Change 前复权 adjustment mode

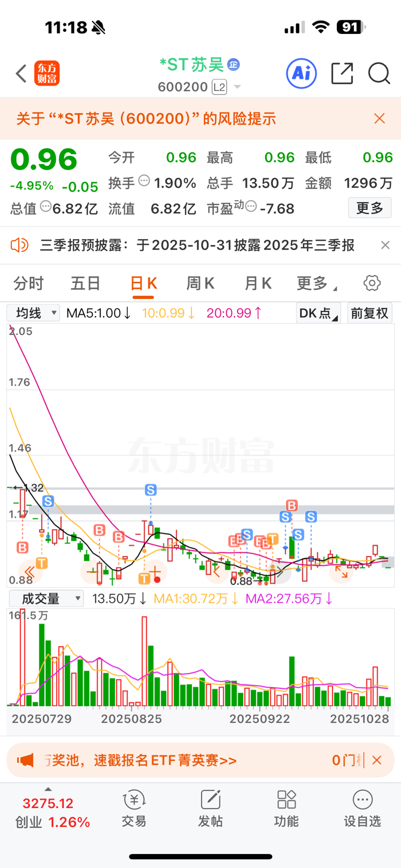[369, 313]
